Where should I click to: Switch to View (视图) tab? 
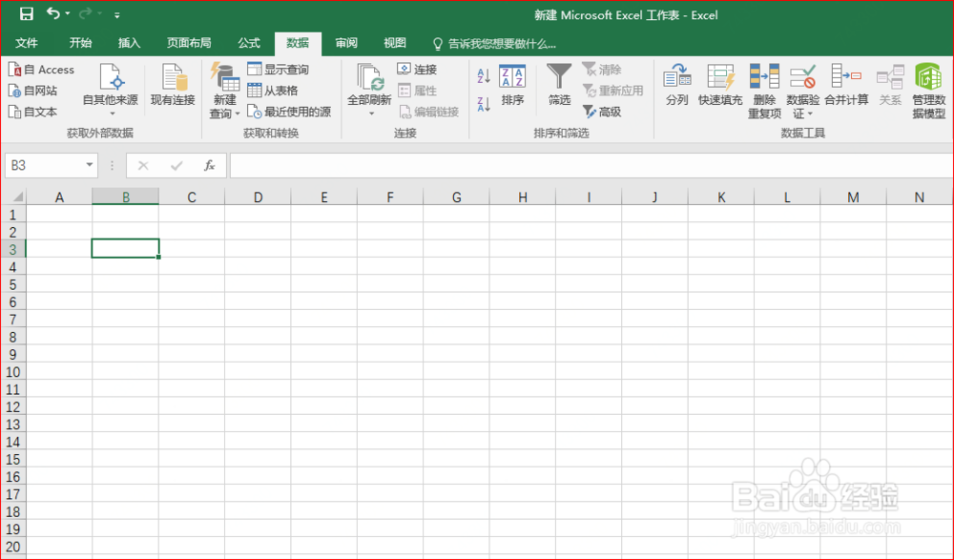pyautogui.click(x=395, y=43)
